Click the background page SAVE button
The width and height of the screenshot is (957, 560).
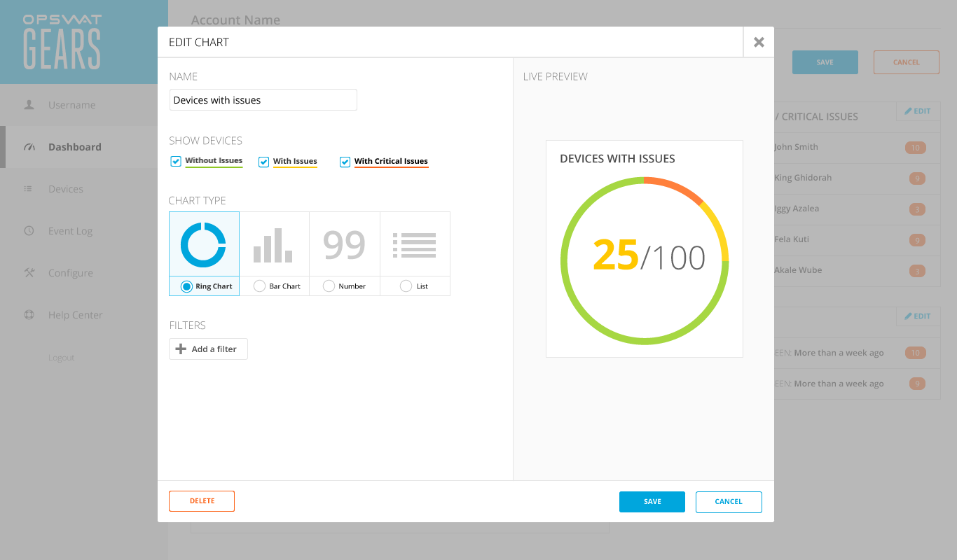tap(825, 62)
